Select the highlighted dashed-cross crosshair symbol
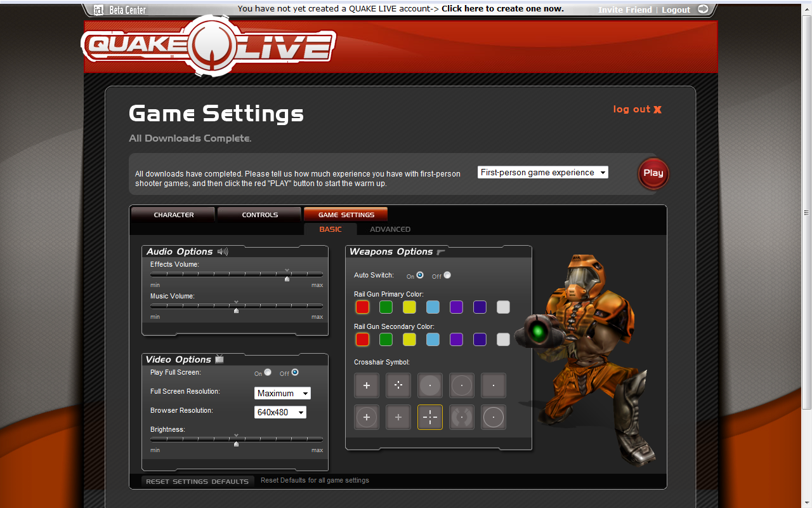 point(430,417)
